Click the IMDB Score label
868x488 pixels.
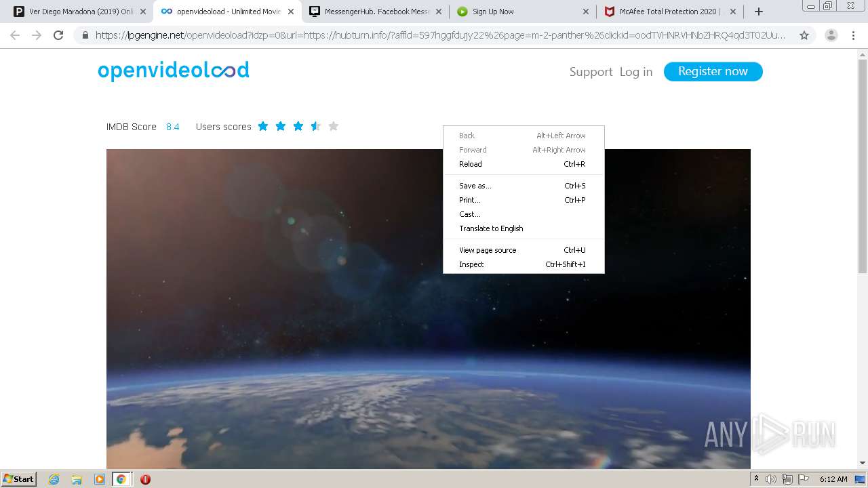pyautogui.click(x=132, y=127)
